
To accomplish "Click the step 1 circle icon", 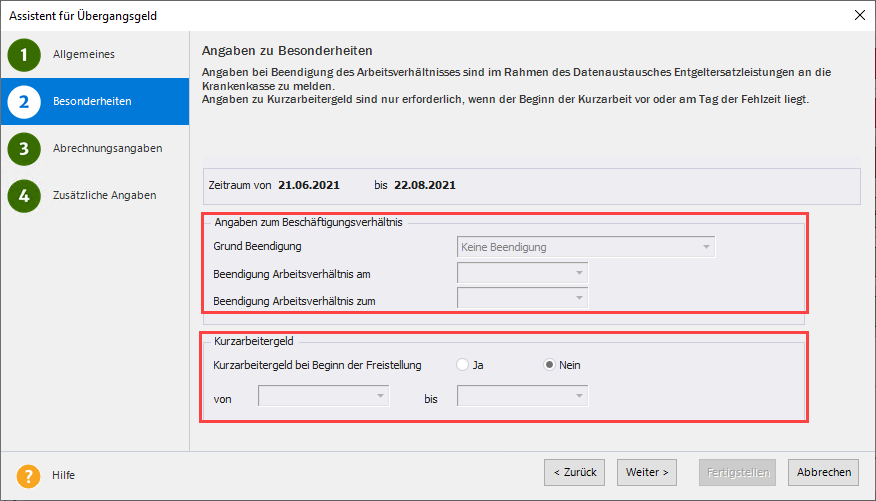I will 24,55.
